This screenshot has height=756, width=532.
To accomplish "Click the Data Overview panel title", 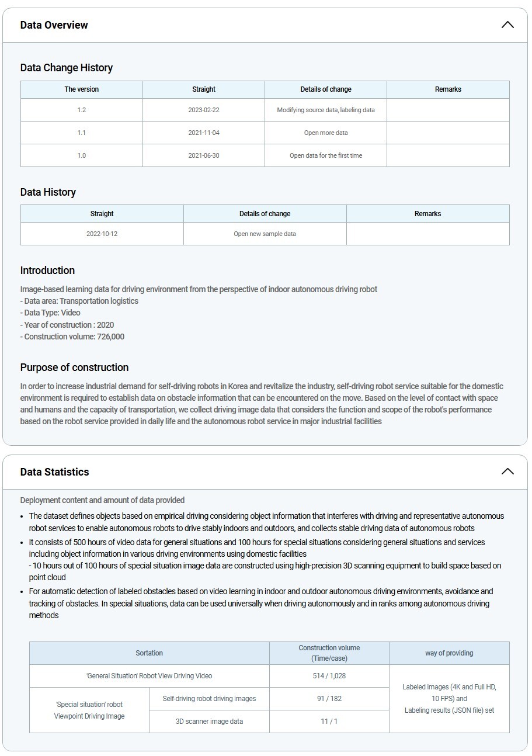I will point(54,25).
